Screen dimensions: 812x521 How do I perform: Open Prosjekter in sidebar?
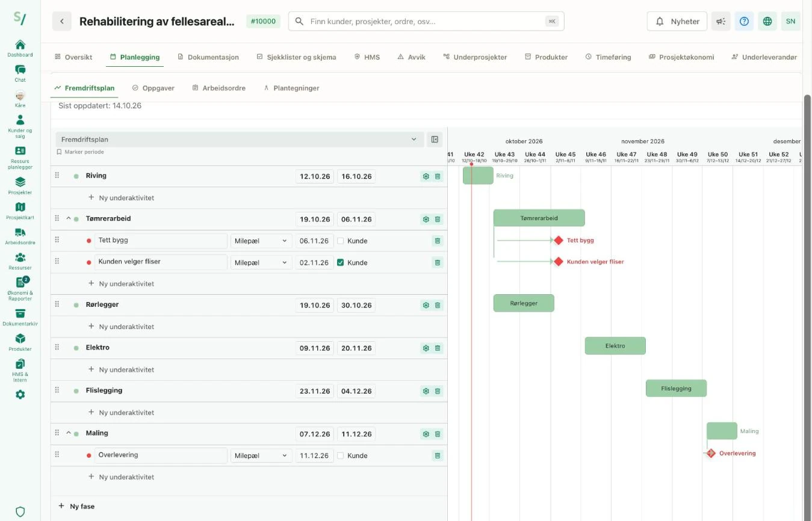20,186
